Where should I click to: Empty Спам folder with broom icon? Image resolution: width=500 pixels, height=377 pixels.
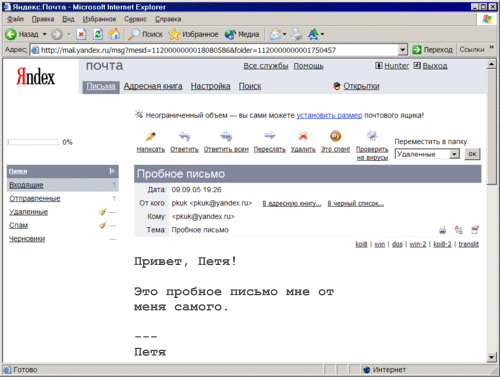tap(102, 225)
